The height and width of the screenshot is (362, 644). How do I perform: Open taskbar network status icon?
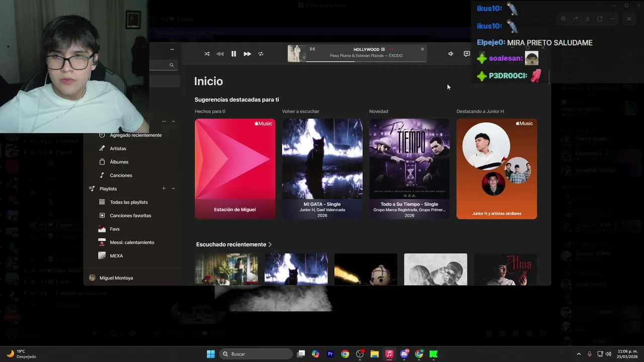pos(600,354)
